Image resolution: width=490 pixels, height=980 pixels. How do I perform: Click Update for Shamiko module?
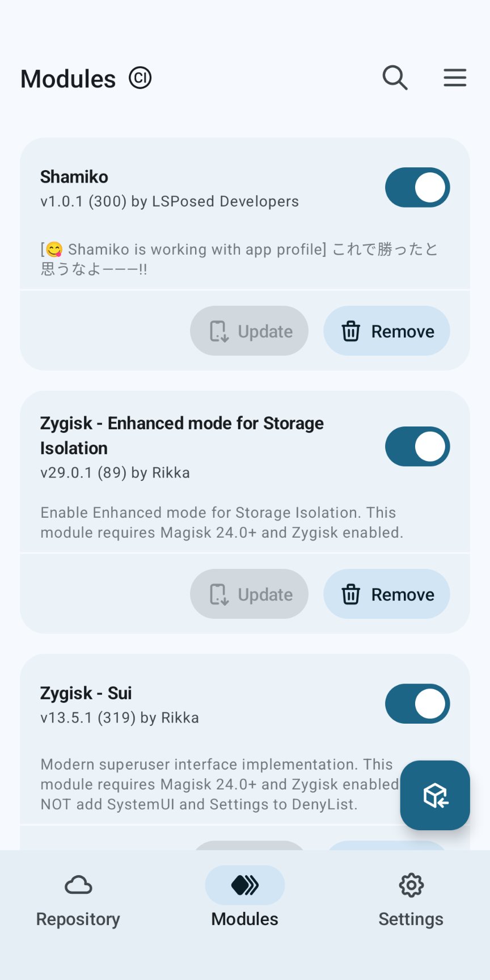pyautogui.click(x=250, y=331)
